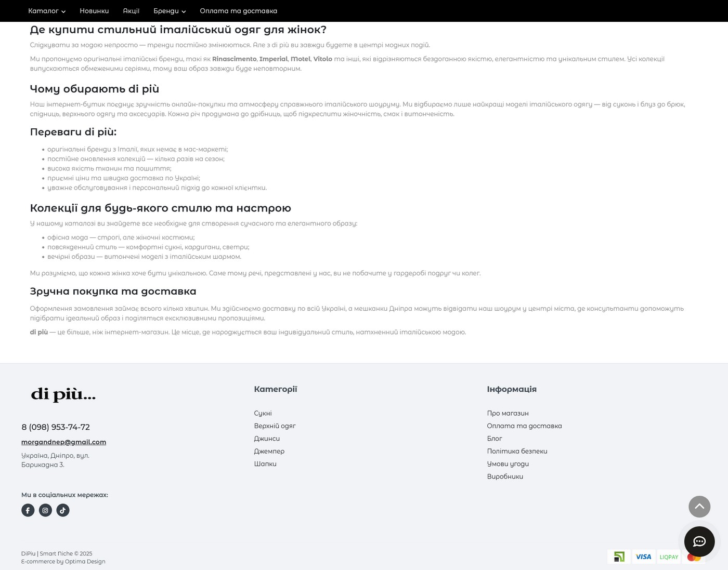
Task: Open the Facebook social icon
Action: pos(28,510)
